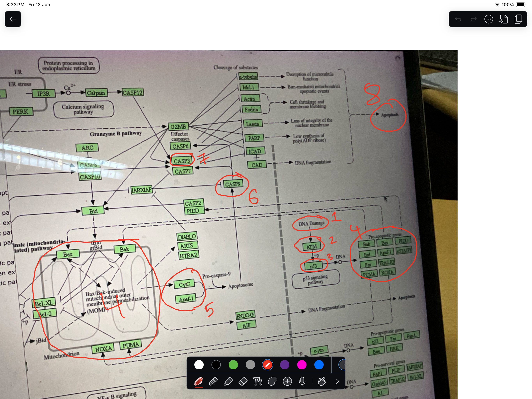Tap the Fodrin box

[251, 109]
